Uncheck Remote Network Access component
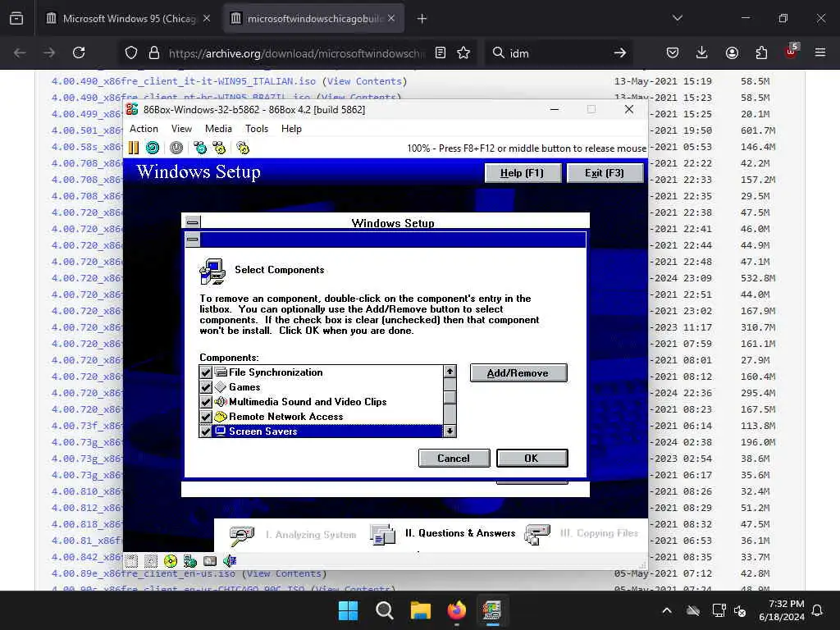840x630 pixels. click(x=206, y=416)
